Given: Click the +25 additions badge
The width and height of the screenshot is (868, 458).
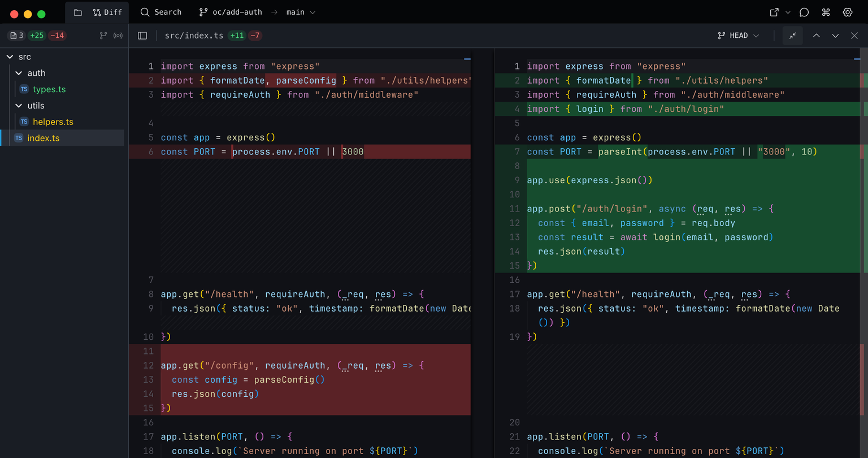Looking at the screenshot, I should (37, 36).
